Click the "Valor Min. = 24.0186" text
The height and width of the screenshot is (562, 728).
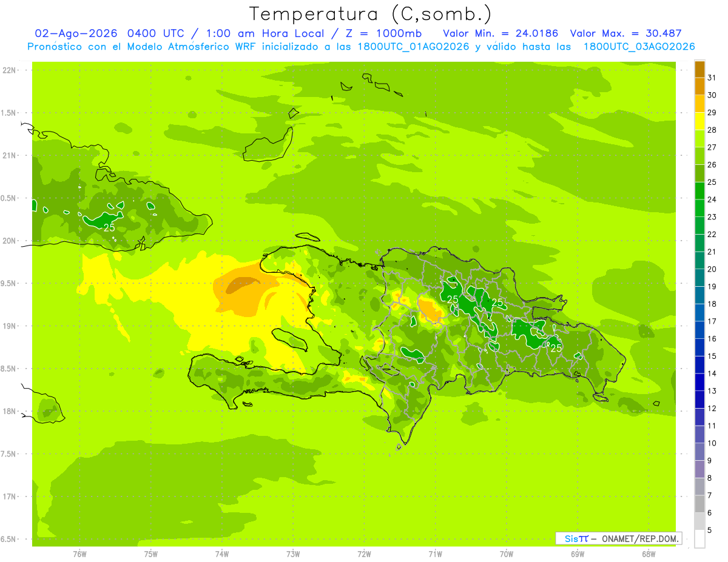[500, 33]
